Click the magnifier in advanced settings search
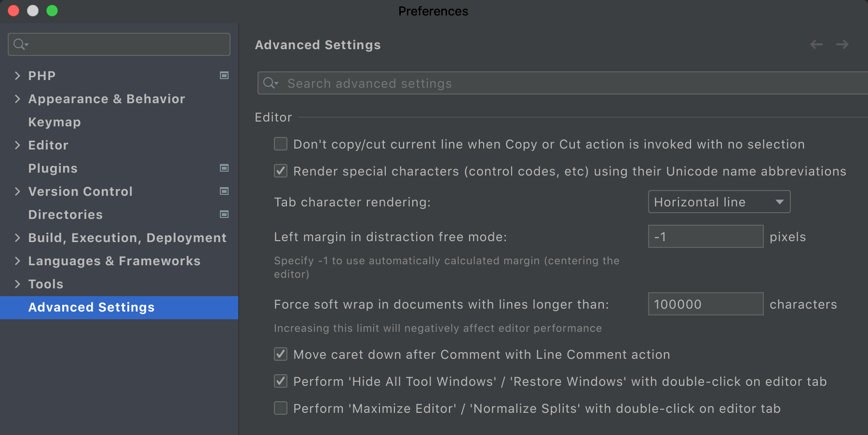The height and width of the screenshot is (435, 868). tap(271, 83)
